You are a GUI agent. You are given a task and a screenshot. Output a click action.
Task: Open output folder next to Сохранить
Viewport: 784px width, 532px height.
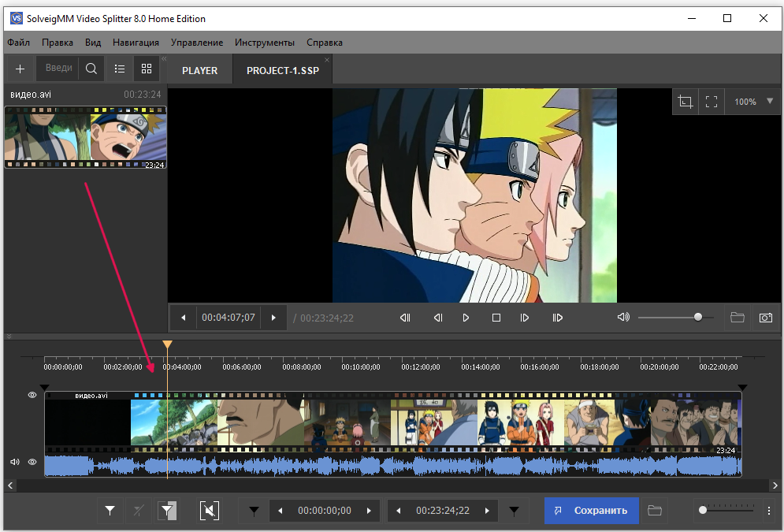(655, 511)
